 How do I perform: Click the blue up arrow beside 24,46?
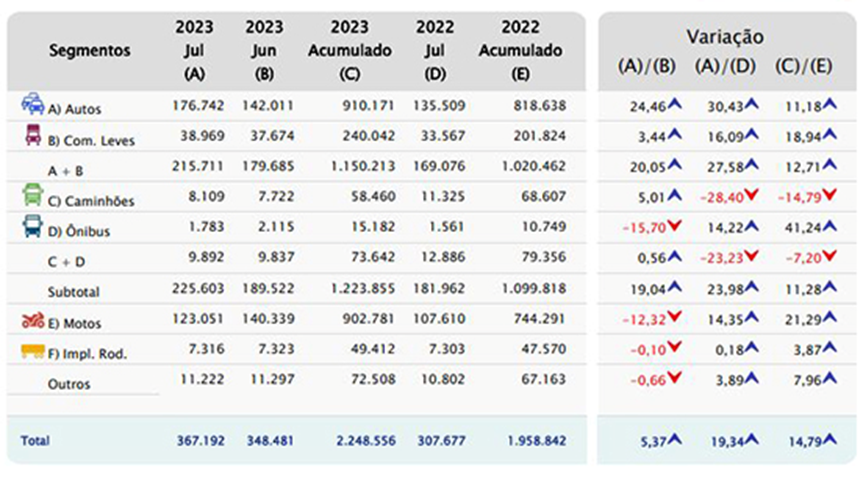tap(675, 102)
